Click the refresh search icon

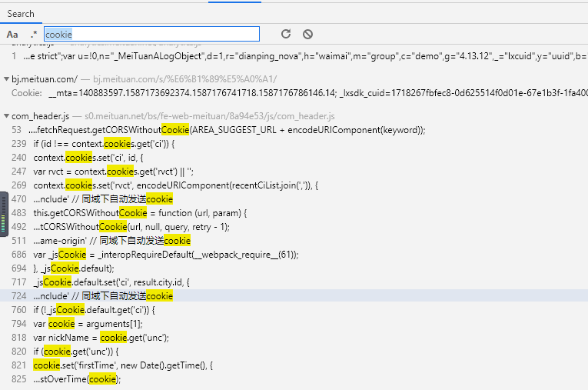(286, 34)
